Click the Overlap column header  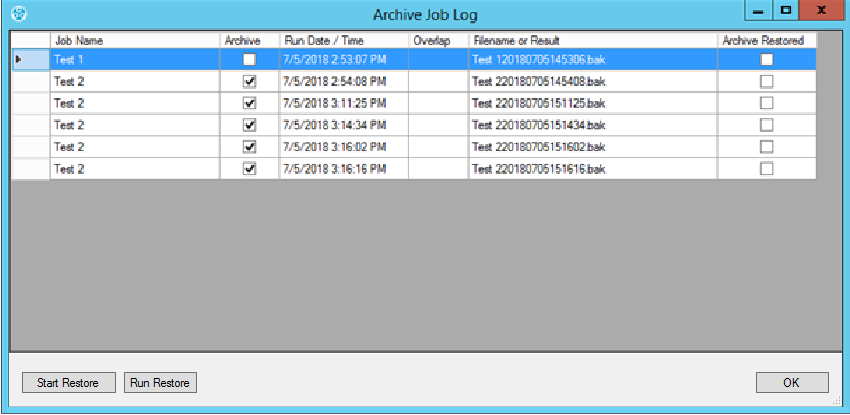click(437, 41)
